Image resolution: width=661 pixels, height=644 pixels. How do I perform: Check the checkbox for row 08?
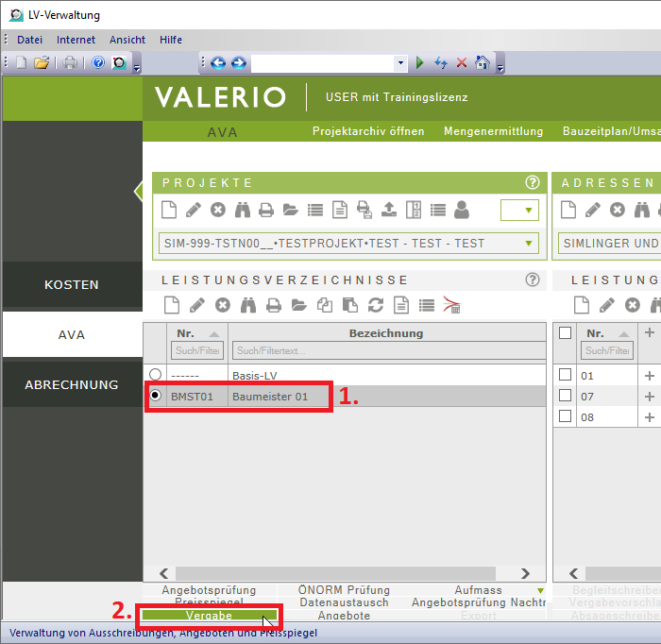click(566, 416)
